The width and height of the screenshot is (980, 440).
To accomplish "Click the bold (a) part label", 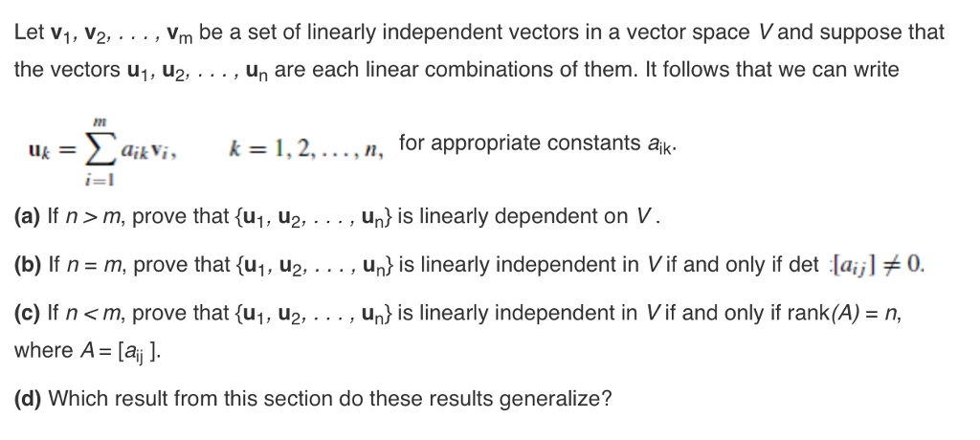I will (x=26, y=214).
